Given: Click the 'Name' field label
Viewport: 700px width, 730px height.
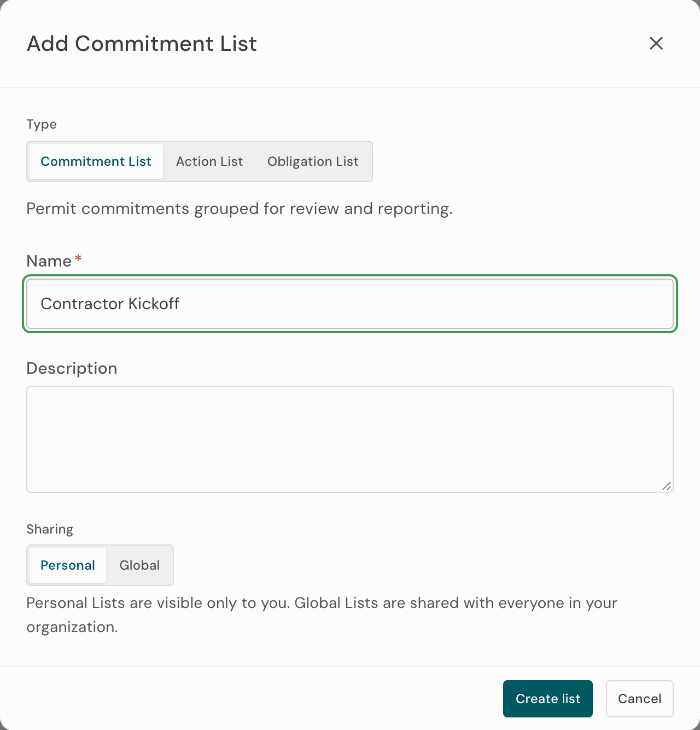Looking at the screenshot, I should point(49,261).
